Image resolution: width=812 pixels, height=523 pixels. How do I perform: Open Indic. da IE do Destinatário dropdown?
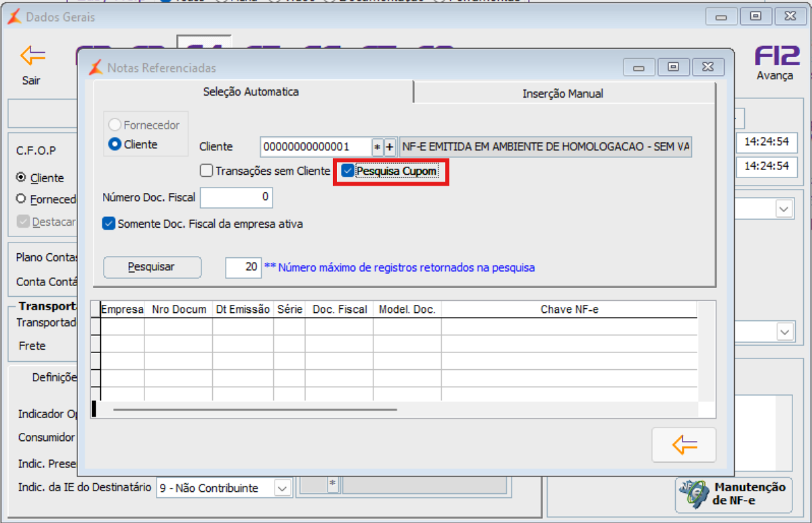[282, 488]
